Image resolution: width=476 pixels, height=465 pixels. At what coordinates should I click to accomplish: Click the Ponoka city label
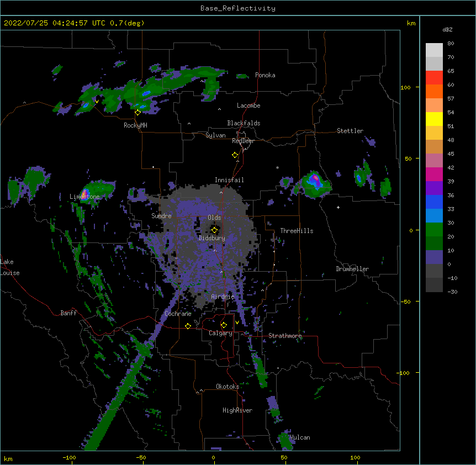265,75
